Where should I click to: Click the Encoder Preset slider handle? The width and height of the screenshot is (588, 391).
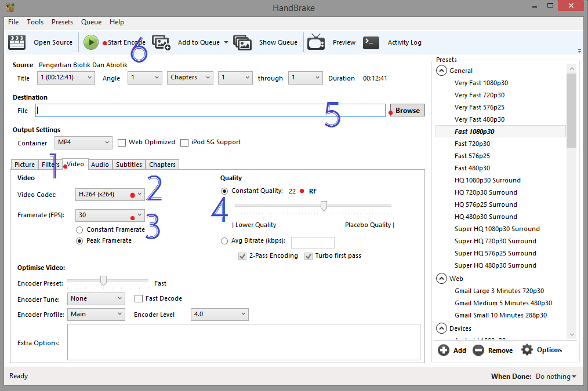pos(103,280)
